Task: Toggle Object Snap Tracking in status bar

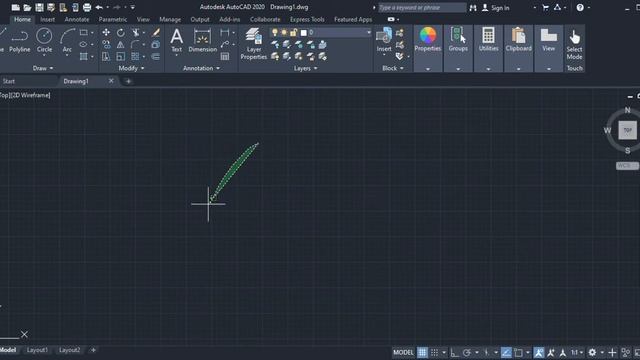Action: [506, 352]
